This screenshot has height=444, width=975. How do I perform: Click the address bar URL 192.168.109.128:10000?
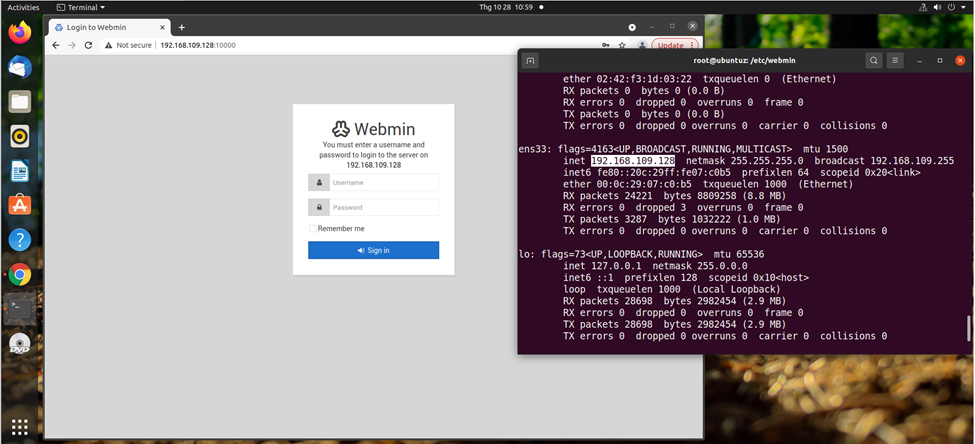198,45
